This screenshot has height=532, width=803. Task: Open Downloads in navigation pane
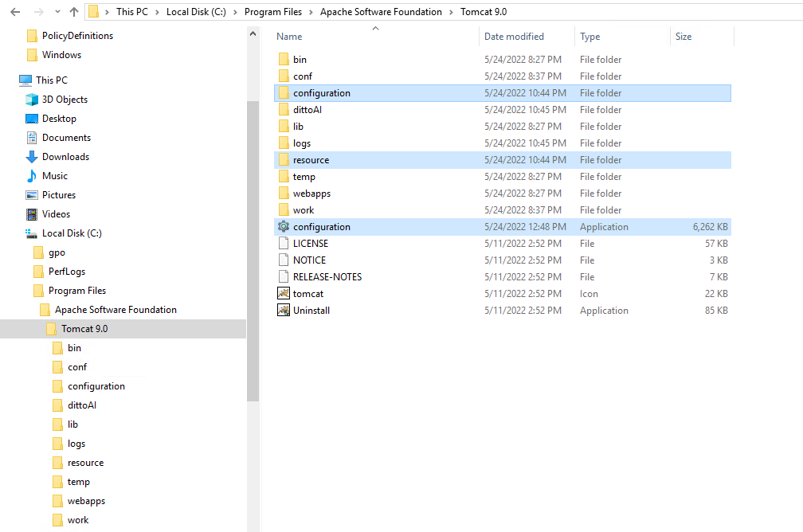click(x=65, y=157)
